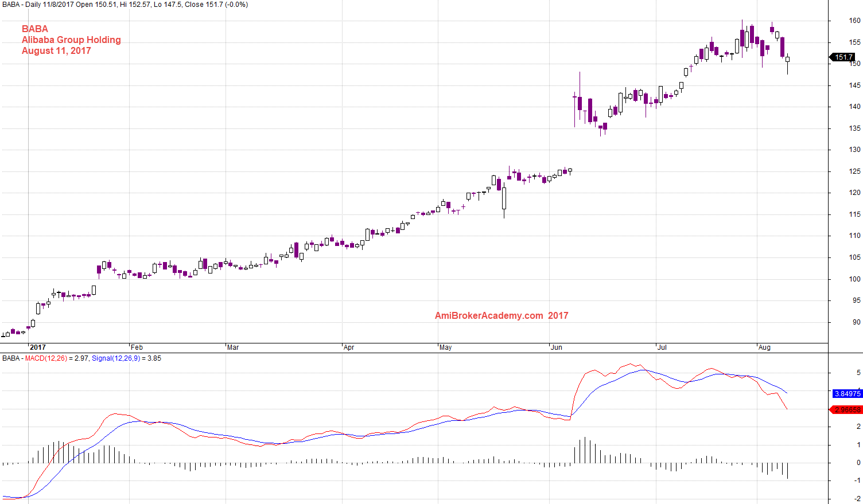Select the 105 price axis label
The image size is (863, 504).
(x=854, y=257)
